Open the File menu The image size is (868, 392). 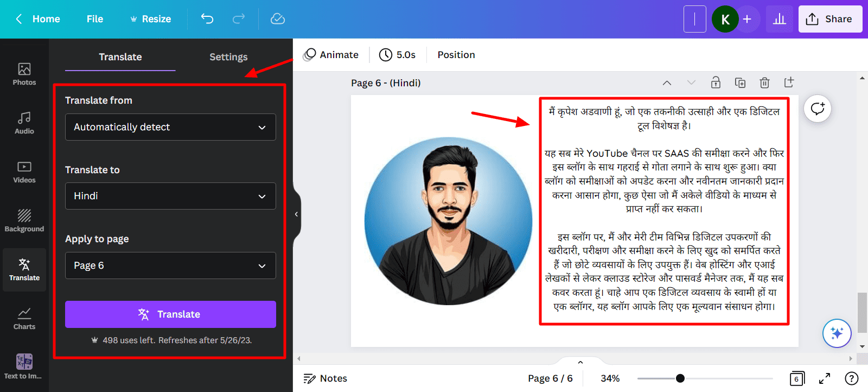click(x=95, y=19)
